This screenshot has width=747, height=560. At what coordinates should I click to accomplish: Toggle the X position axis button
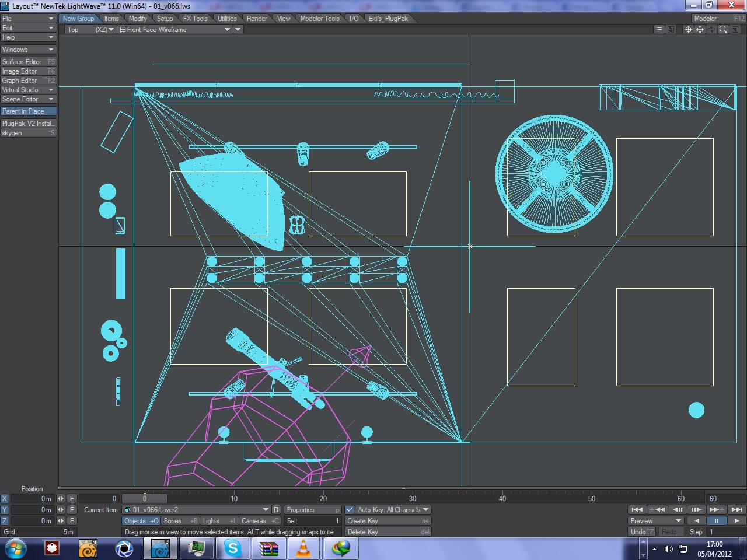pyautogui.click(x=5, y=499)
